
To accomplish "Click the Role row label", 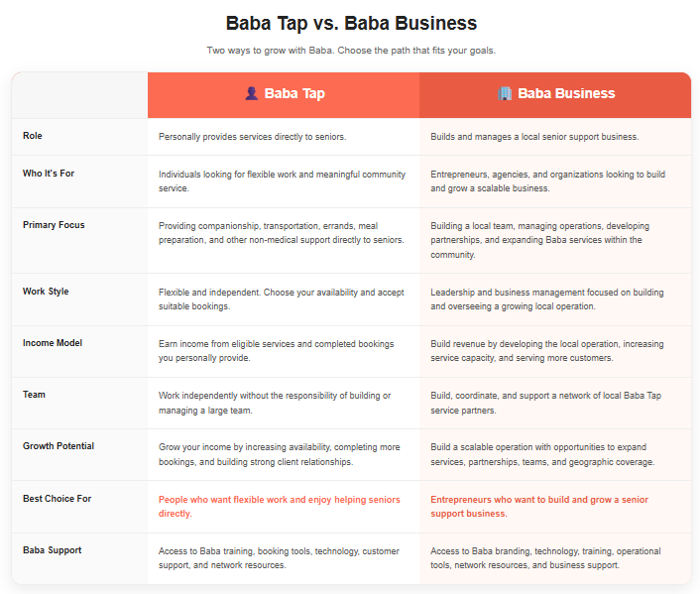I will coord(33,136).
